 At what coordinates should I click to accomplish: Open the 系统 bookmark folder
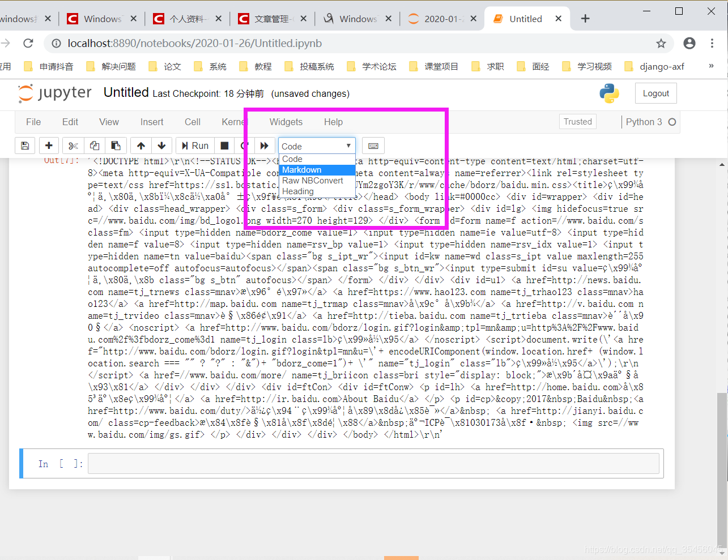210,66
